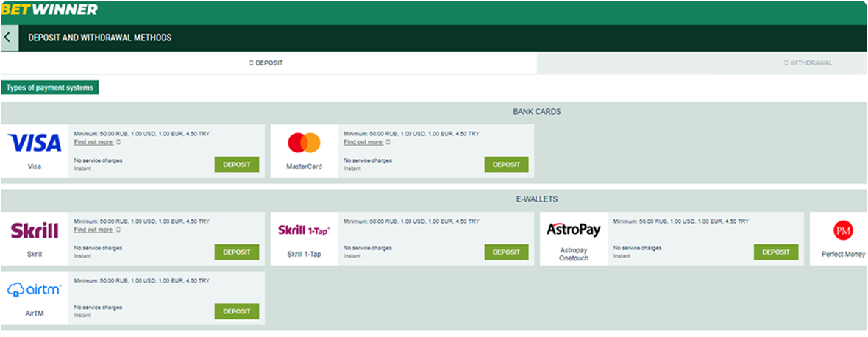
Task: Pick the AstroPay logo
Action: tap(574, 230)
